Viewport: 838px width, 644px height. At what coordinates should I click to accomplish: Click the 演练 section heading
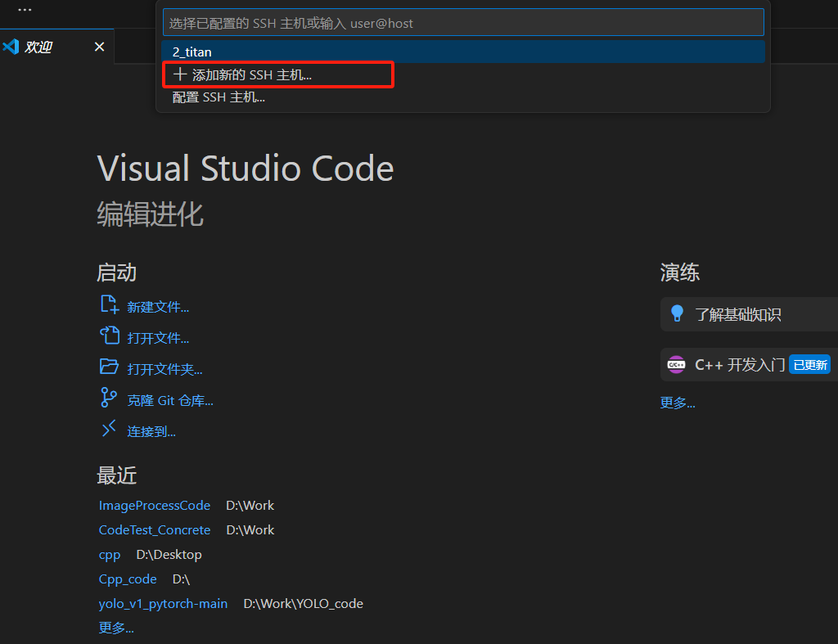[x=679, y=272]
